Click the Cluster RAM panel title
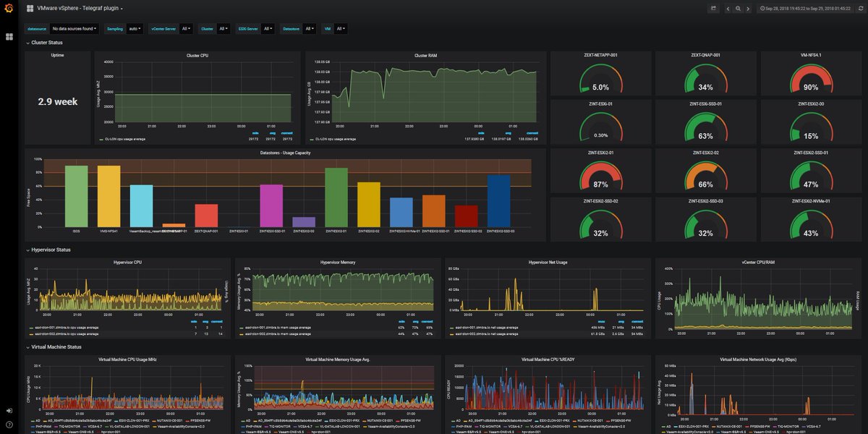868x434 pixels. pyautogui.click(x=425, y=56)
